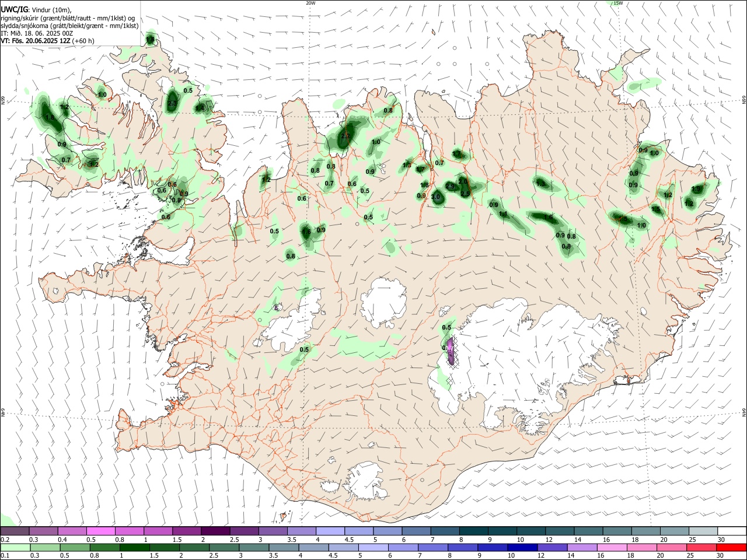Select the '0.5' value just above the purple patch

point(447,327)
